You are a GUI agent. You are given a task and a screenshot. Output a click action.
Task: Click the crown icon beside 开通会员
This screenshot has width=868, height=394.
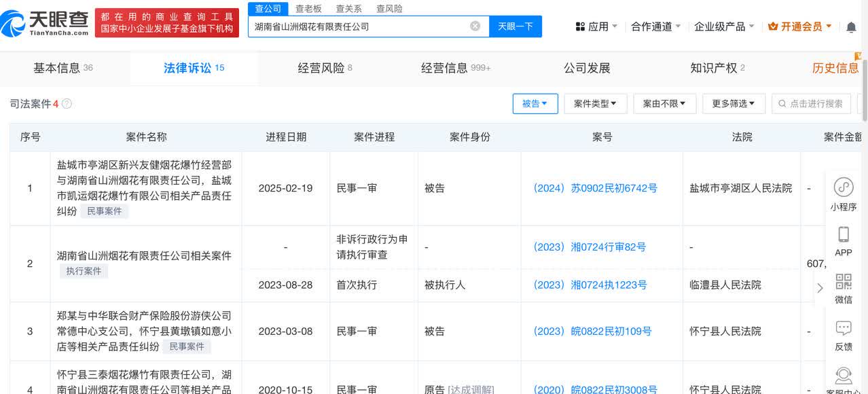[773, 26]
